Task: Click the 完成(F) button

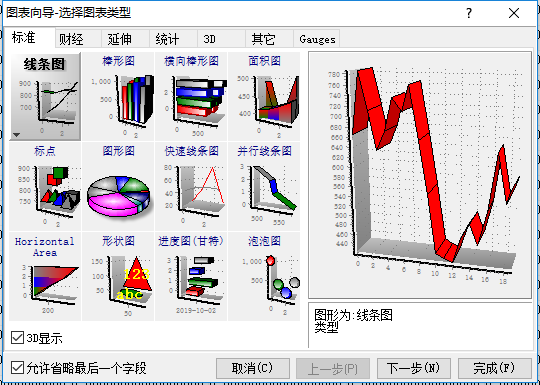Action: pos(495,368)
